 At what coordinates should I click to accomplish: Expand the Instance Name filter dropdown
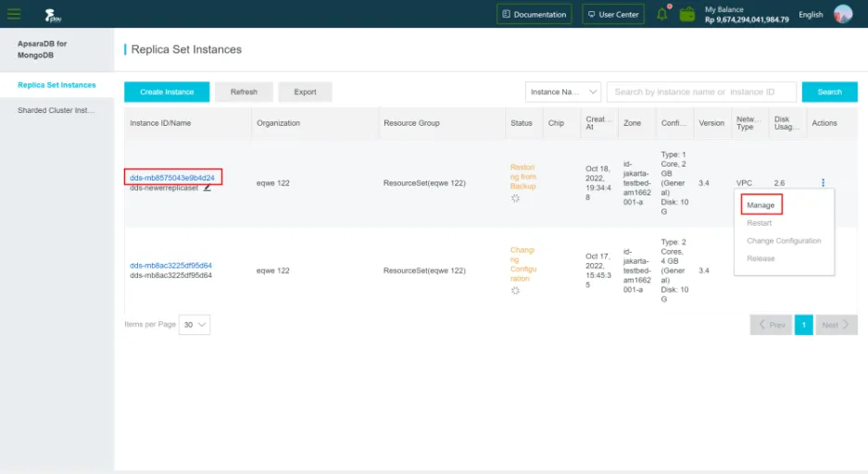point(563,92)
